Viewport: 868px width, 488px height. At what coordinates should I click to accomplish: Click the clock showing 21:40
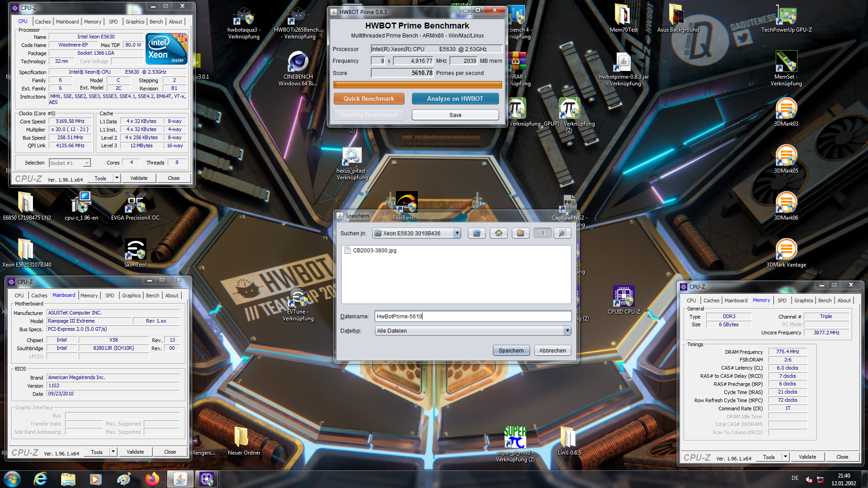pyautogui.click(x=844, y=476)
